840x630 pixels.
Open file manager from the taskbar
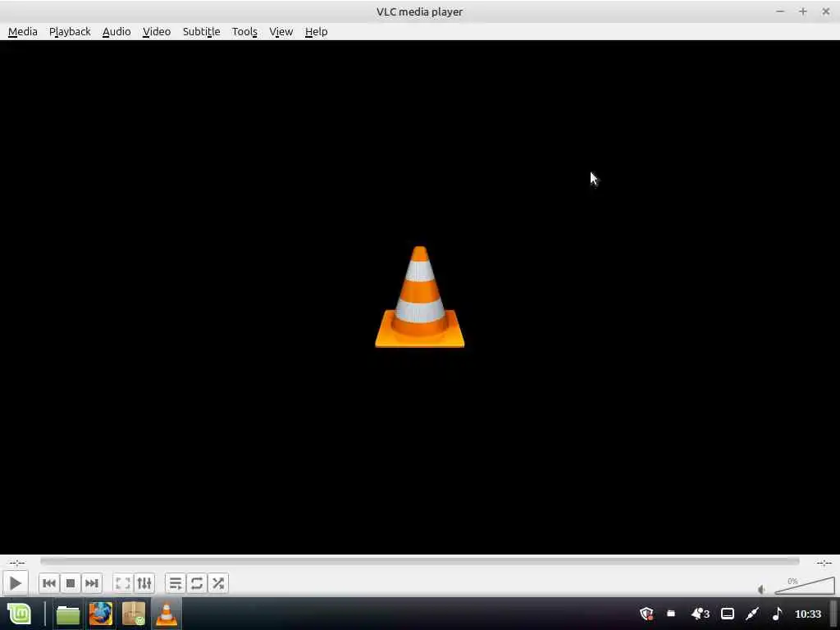coord(68,614)
